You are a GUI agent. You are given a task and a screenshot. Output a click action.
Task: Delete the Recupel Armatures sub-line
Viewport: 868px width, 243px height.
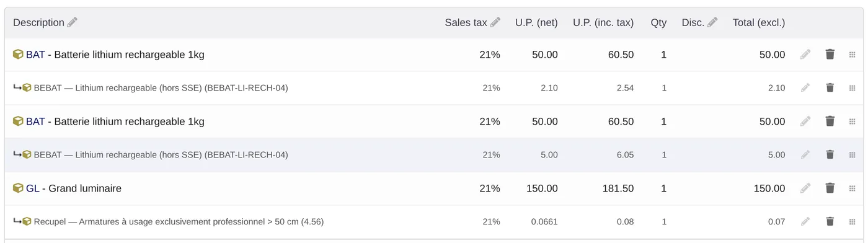point(830,222)
